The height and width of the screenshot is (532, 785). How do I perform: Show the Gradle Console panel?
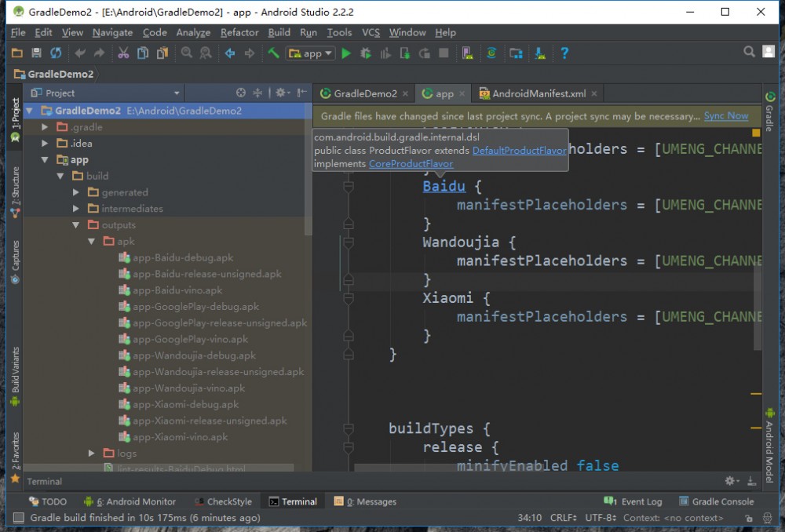tap(717, 501)
